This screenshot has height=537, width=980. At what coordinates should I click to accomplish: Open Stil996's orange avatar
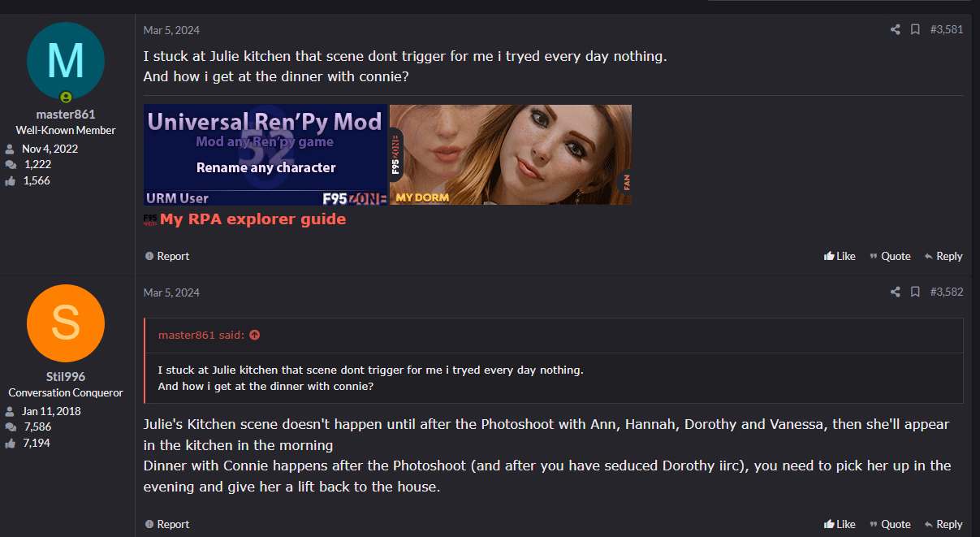[x=66, y=323]
